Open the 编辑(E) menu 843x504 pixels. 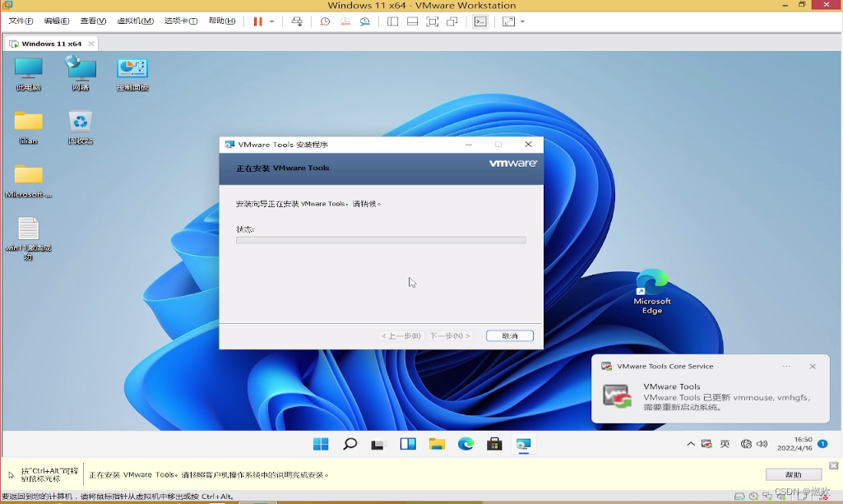57,21
